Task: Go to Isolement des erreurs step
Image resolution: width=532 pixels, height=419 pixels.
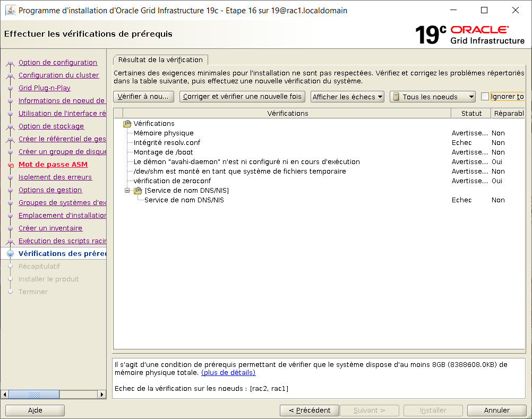Action: [55, 177]
